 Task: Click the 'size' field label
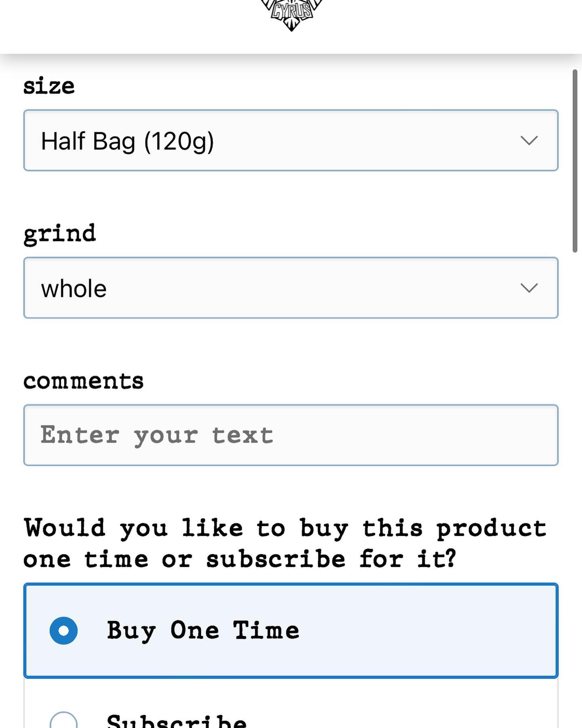[49, 86]
